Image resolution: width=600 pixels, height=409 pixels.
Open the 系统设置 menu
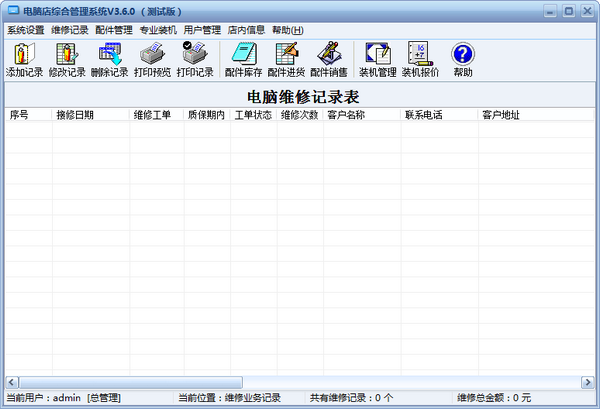pos(26,30)
